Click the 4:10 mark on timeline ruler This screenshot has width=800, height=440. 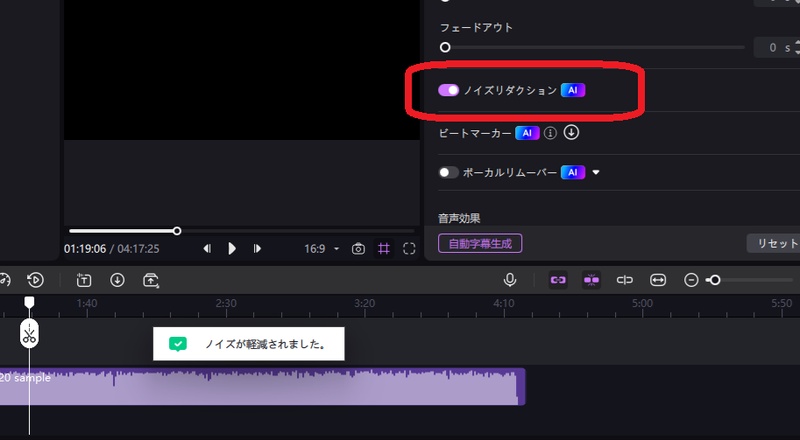point(504,303)
